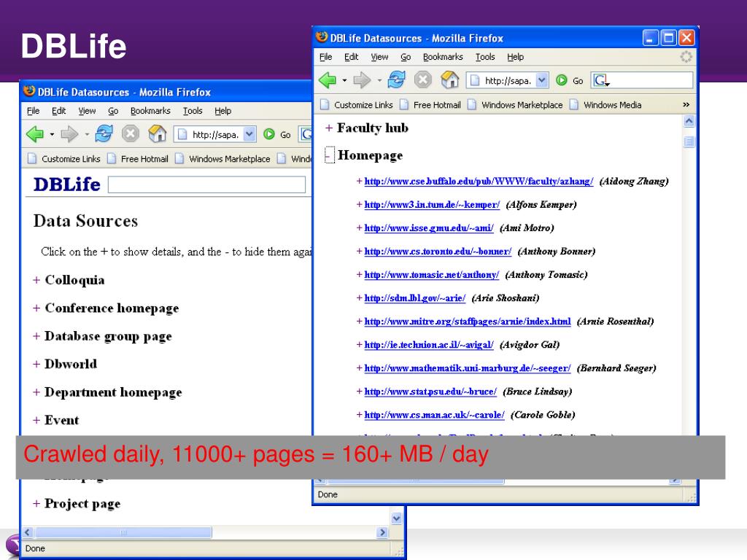The height and width of the screenshot is (560, 747).
Task: Open Back history dropdown in front window
Action: click(344, 80)
